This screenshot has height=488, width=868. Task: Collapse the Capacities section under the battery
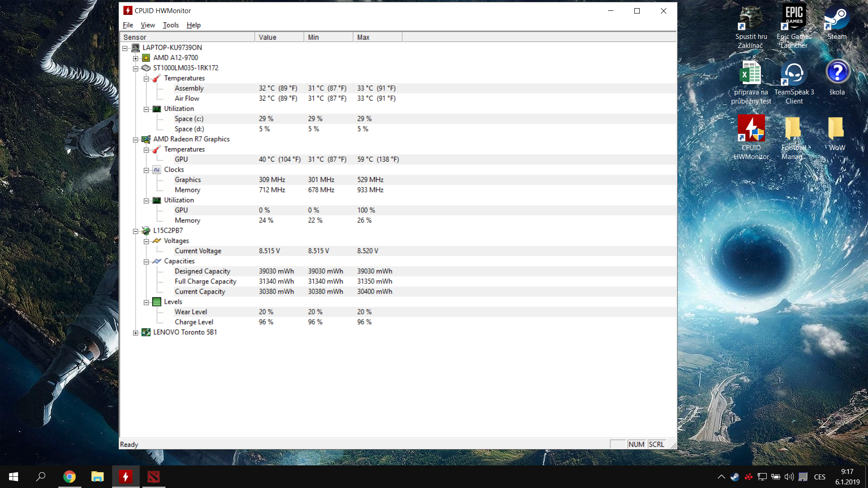146,262
